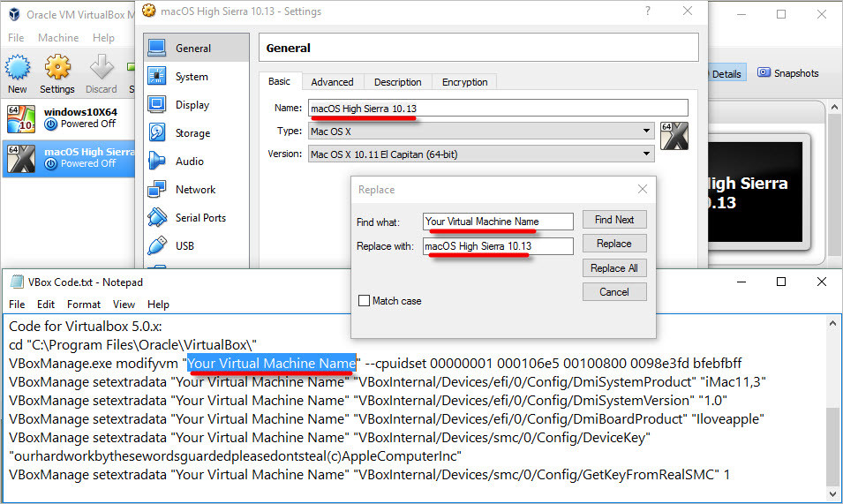This screenshot has height=504, width=843.
Task: Open the VirtualBox Machine menu
Action: pos(58,38)
